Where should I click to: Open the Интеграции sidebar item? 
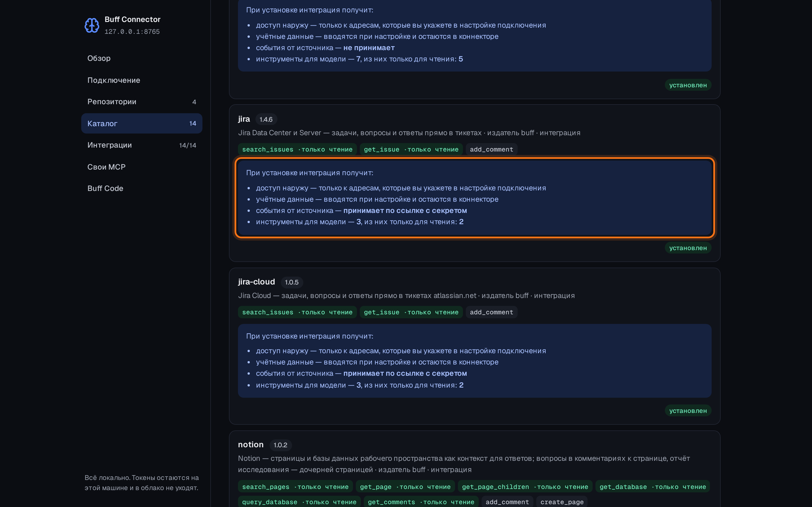pos(142,145)
